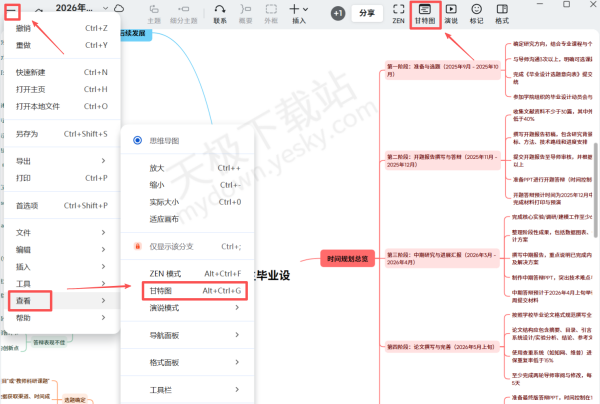Open the 格式 format panel icon
The width and height of the screenshot is (600, 404).
pyautogui.click(x=502, y=14)
